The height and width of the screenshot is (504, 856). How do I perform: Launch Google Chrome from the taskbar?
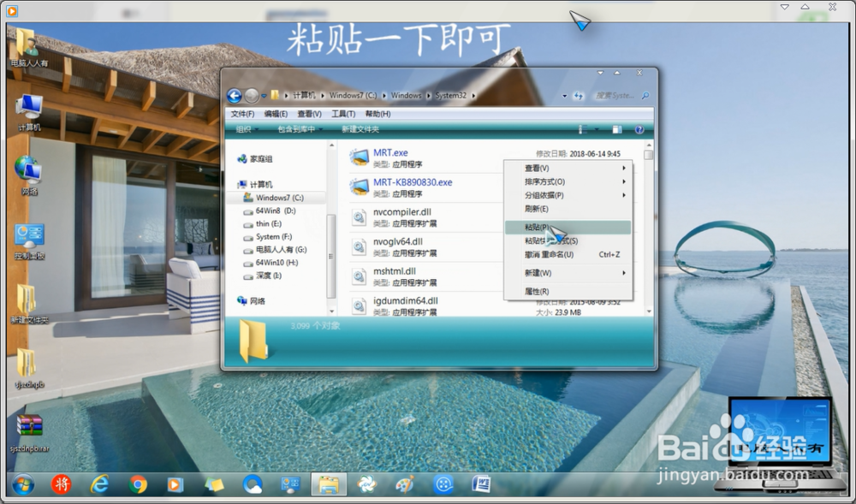click(x=138, y=484)
